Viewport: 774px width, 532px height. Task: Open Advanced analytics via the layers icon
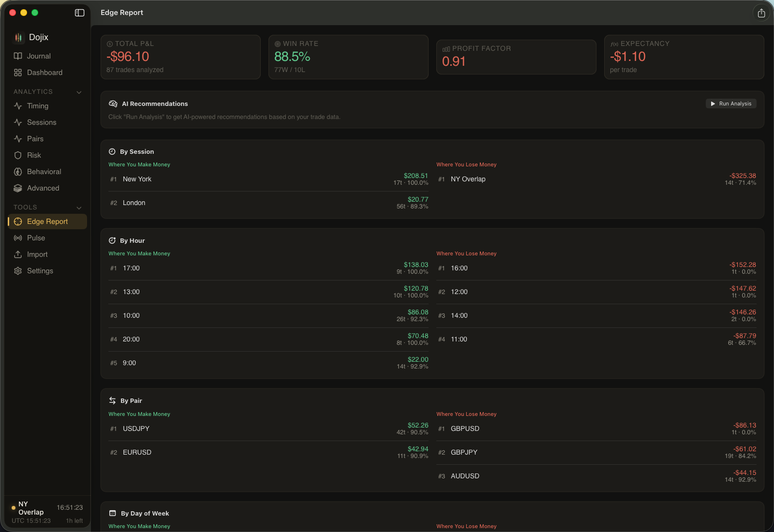[18, 188]
